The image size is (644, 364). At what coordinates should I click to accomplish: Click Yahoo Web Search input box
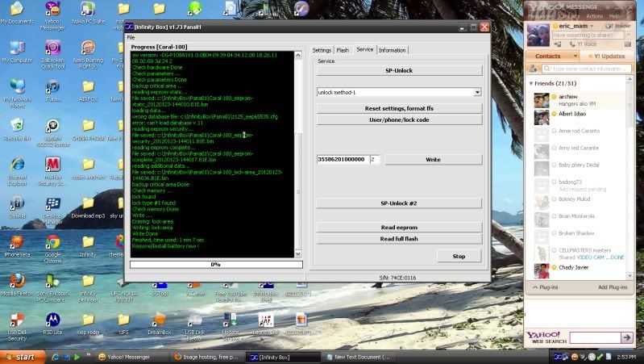point(595,337)
